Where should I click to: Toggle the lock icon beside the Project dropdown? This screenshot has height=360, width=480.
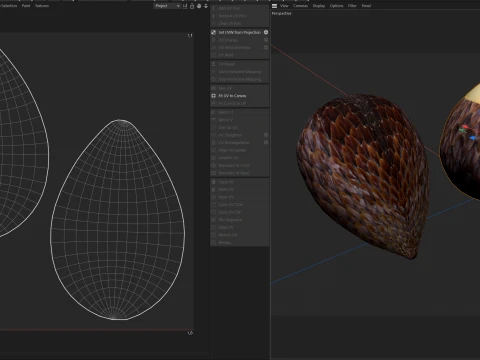click(x=192, y=6)
